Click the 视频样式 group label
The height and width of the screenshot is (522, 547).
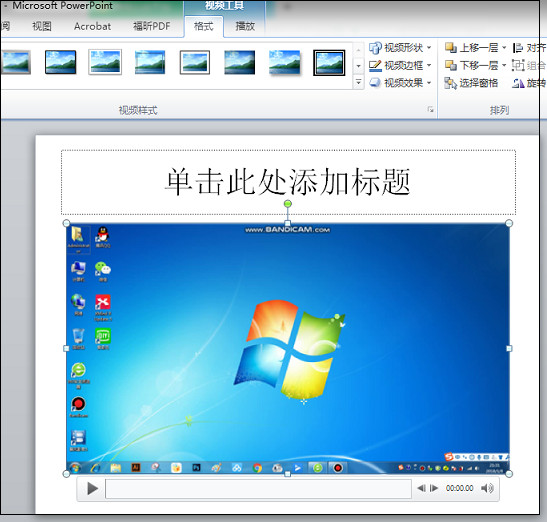(138, 110)
